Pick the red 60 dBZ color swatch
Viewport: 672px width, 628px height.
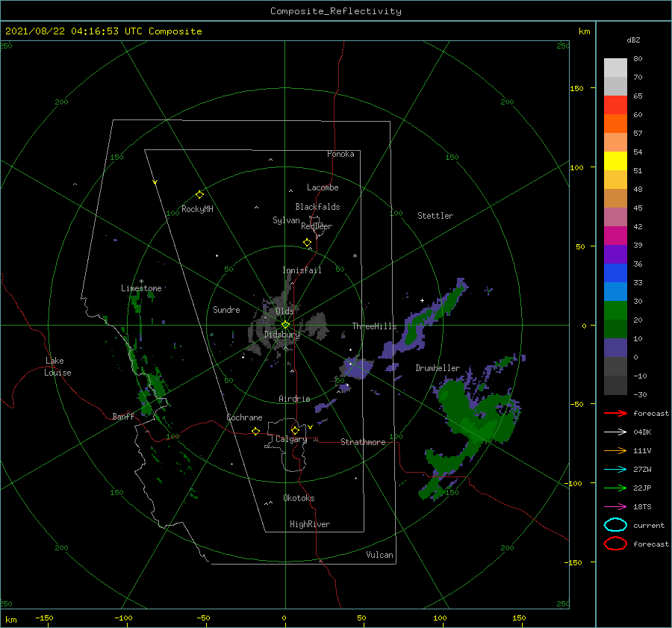pos(615,105)
